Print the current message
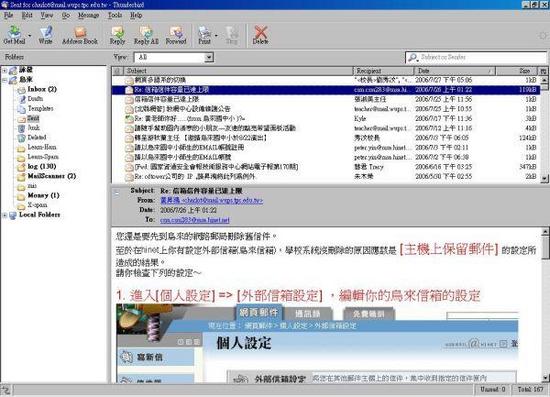550x397 pixels. pos(204,35)
